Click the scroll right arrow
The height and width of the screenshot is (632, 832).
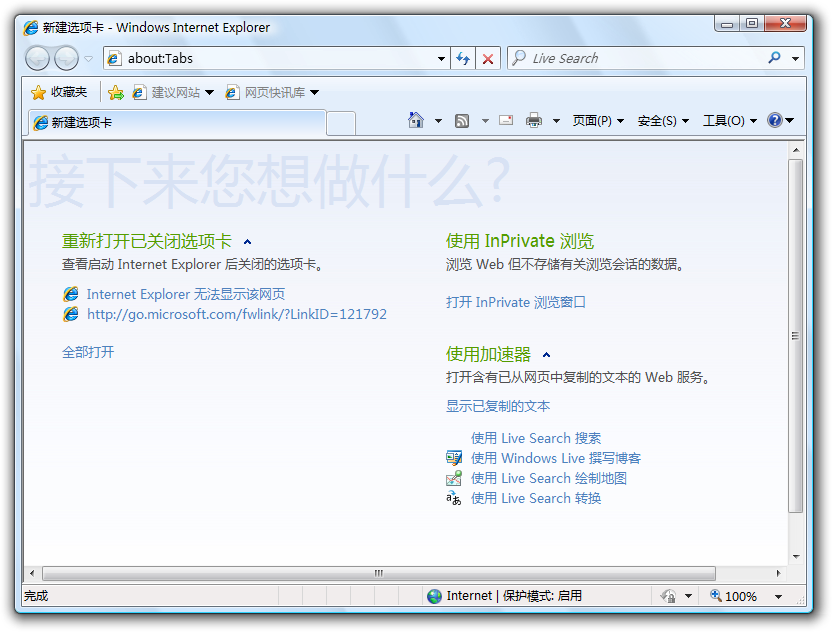point(778,573)
